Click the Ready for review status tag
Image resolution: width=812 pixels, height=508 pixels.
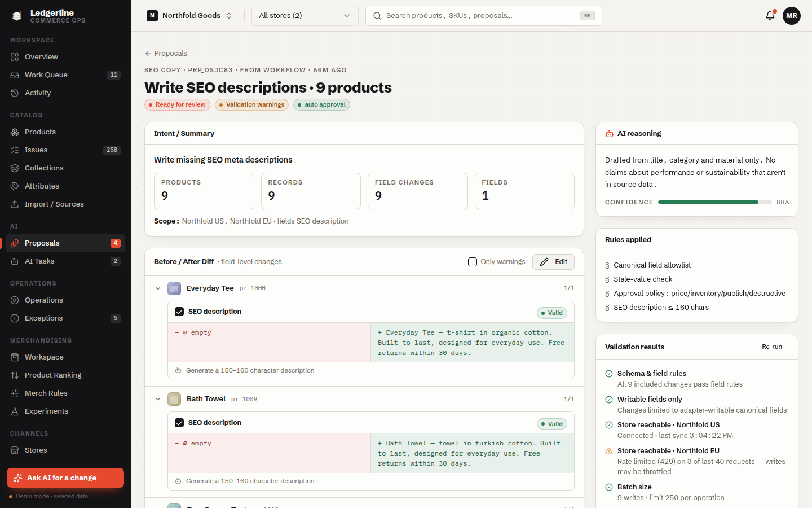[x=177, y=105]
